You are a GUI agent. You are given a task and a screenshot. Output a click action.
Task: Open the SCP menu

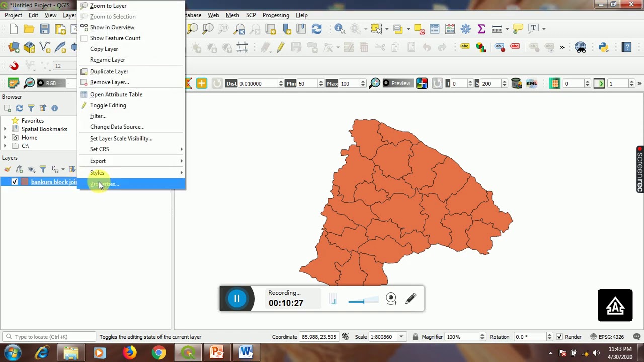click(x=251, y=15)
